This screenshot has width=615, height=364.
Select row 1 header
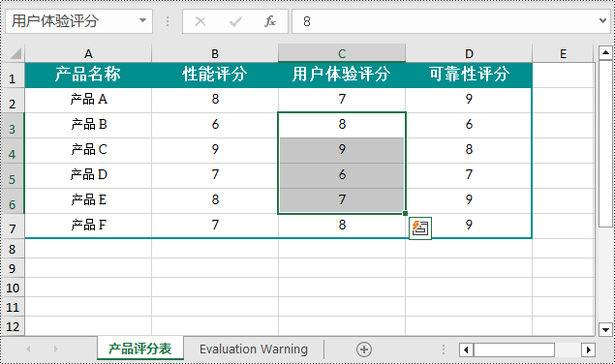[13, 75]
